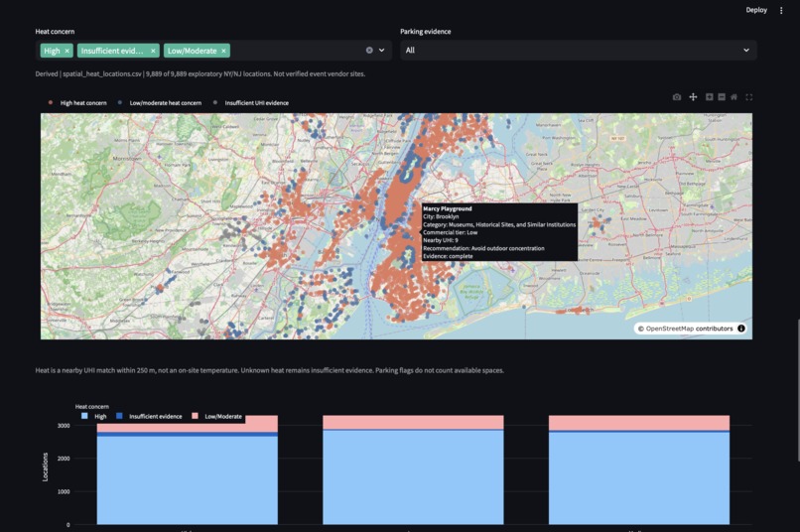
Task: Click the 'Heat is a nearby UHI match' caption
Action: pos(269,370)
